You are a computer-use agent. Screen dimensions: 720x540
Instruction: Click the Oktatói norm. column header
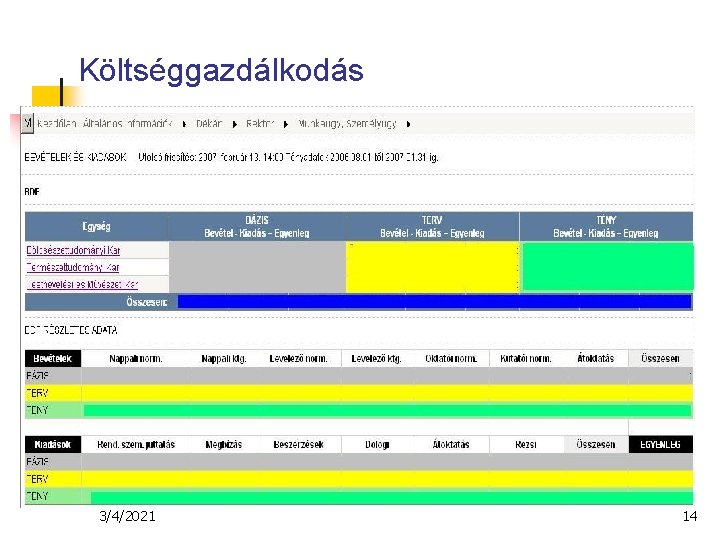click(x=451, y=359)
